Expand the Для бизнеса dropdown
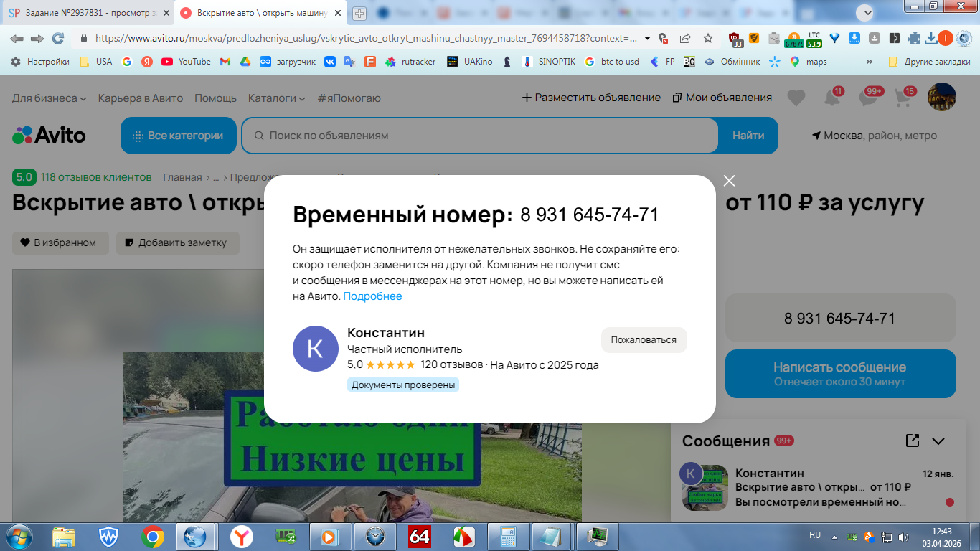 (x=50, y=98)
